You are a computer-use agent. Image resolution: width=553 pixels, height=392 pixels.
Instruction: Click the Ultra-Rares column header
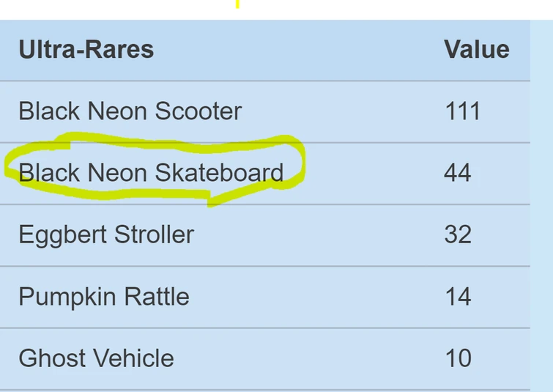pos(86,50)
